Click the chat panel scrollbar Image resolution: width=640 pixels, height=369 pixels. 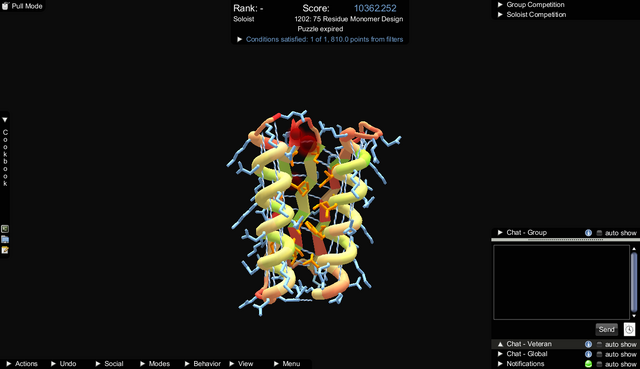tap(634, 282)
